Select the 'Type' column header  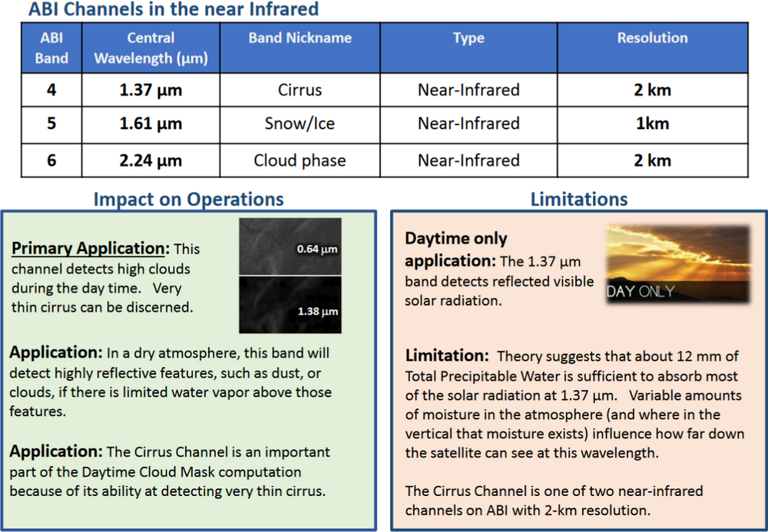pos(468,38)
